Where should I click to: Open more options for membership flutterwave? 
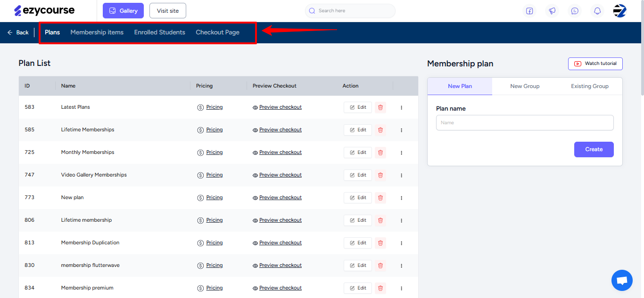pyautogui.click(x=402, y=266)
